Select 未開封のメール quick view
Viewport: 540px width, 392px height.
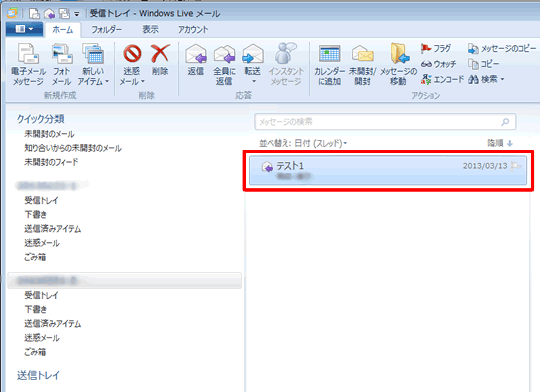click(x=49, y=134)
